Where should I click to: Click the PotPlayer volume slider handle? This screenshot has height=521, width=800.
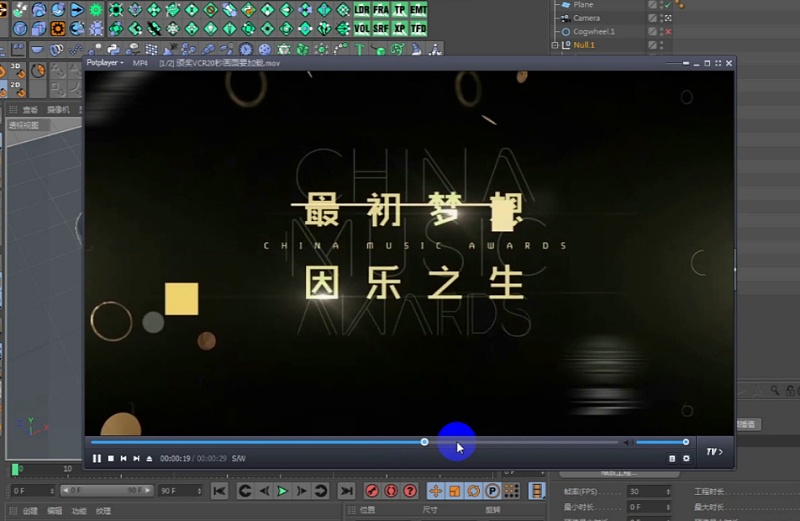[x=686, y=442]
